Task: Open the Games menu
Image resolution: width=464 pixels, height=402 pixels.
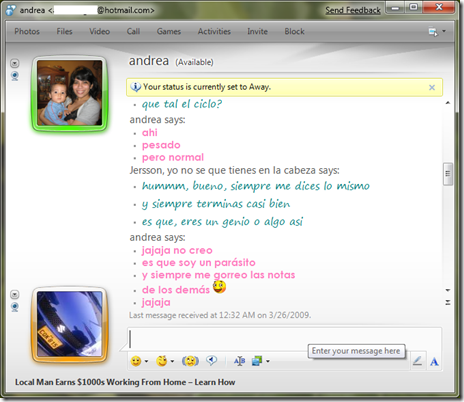Action: coord(169,31)
